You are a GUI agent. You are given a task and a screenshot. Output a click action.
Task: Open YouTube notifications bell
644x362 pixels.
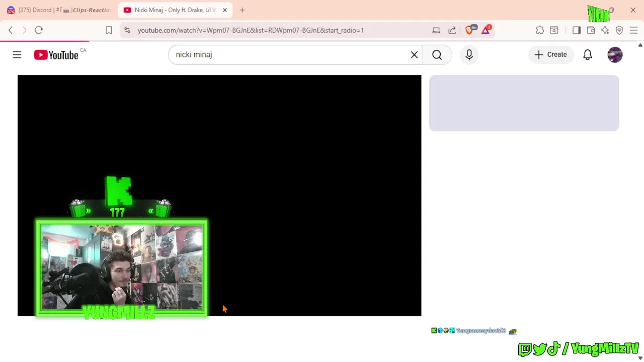pos(587,55)
